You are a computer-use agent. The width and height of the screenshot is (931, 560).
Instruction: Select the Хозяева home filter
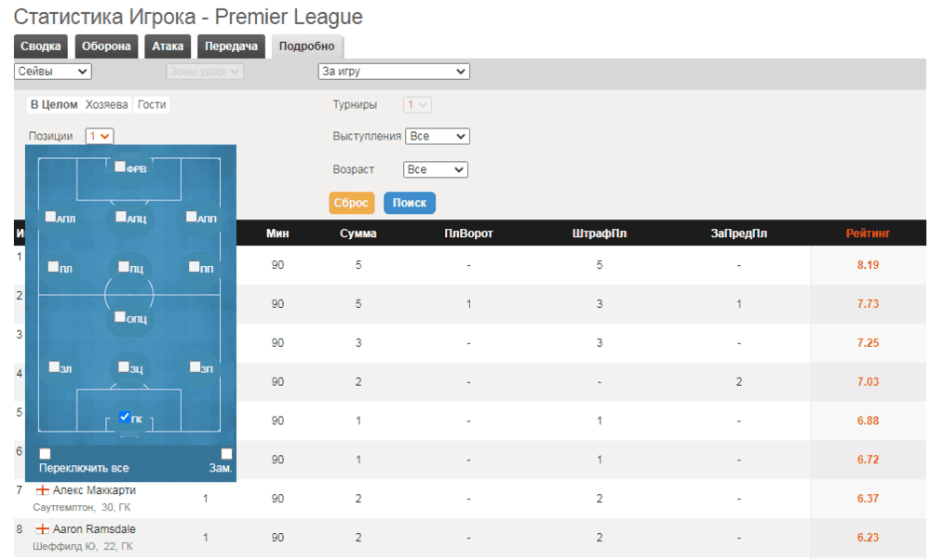pos(106,105)
